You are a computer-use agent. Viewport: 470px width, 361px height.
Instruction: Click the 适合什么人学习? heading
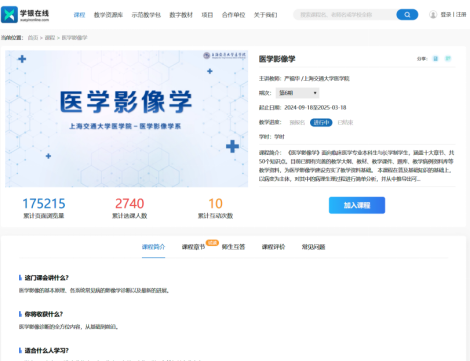(46, 350)
